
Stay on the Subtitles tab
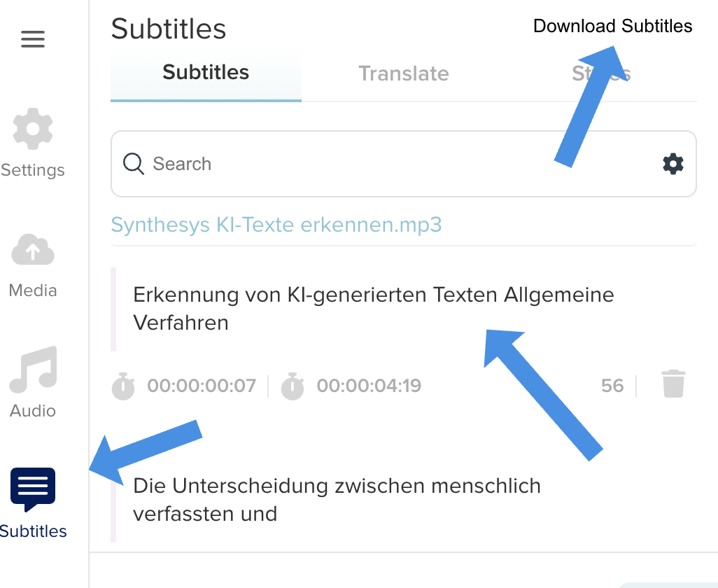pos(206,73)
